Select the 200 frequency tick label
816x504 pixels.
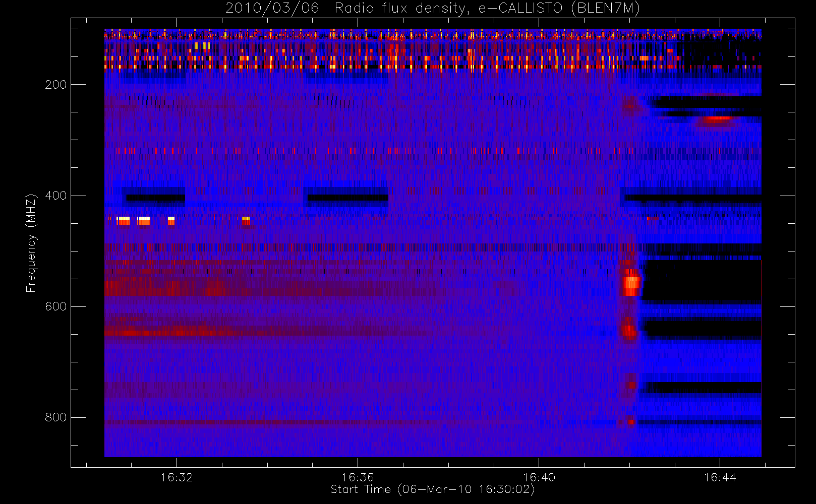56,85
